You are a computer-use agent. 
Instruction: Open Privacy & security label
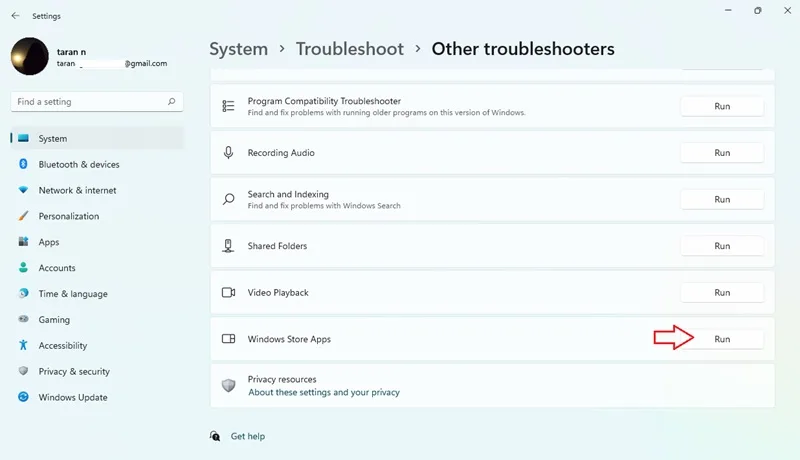pos(74,371)
